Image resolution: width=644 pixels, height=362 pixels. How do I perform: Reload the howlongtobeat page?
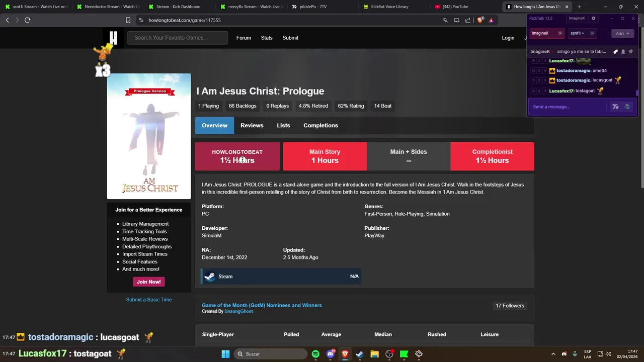(x=27, y=20)
